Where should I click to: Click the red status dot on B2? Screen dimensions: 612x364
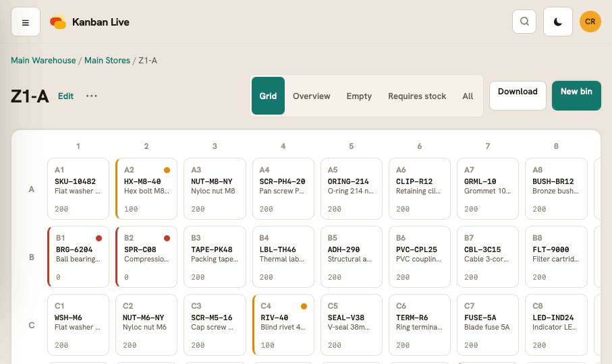[x=167, y=238]
